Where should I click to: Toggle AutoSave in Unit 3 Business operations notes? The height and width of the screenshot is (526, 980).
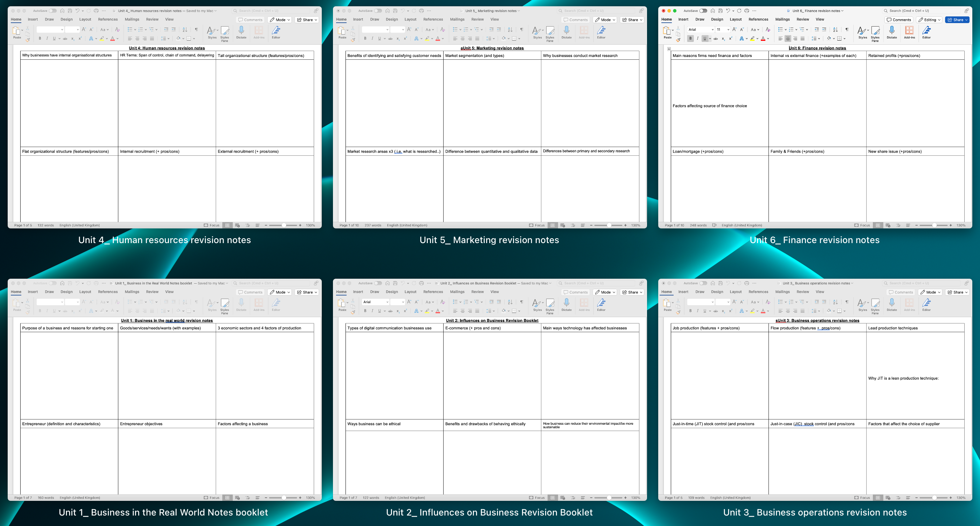pos(704,283)
